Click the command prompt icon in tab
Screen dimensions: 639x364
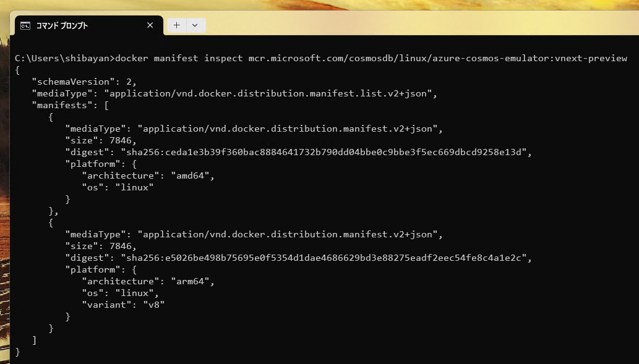(x=25, y=26)
